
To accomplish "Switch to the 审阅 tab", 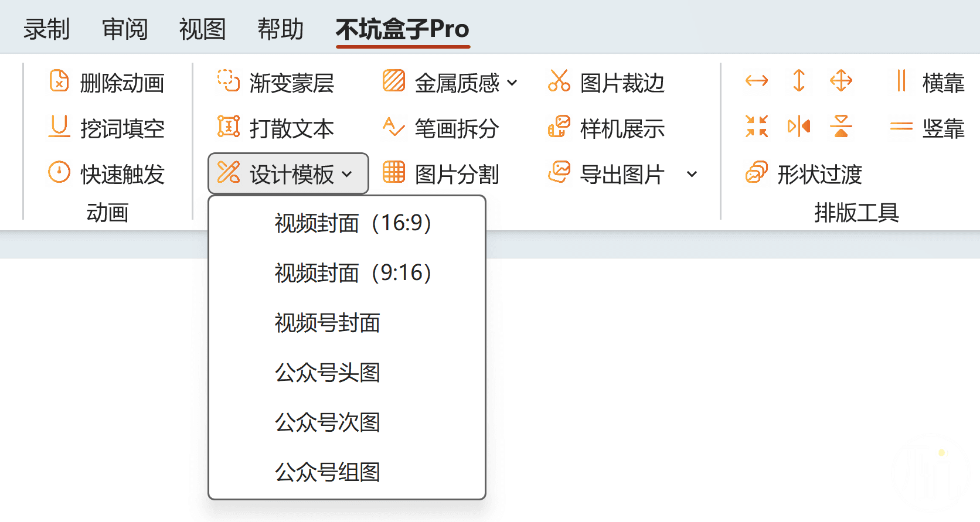I will coord(125,29).
